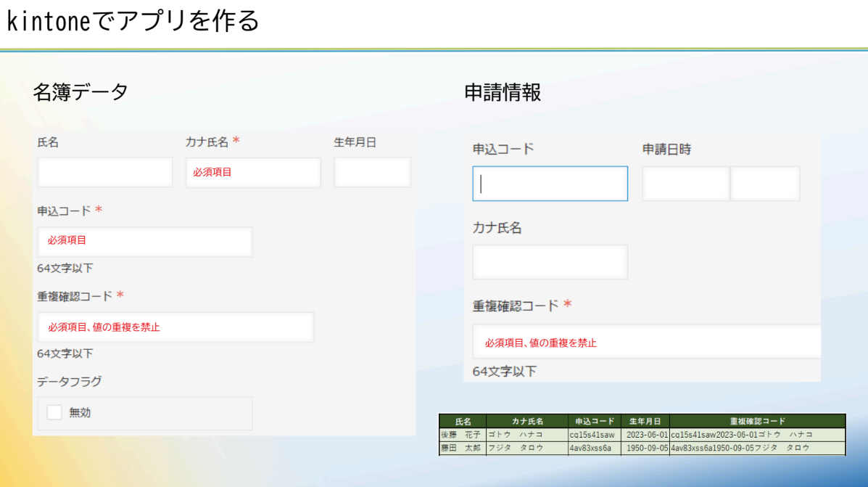
Task: Click the 申請日時 label
Action: (x=666, y=150)
